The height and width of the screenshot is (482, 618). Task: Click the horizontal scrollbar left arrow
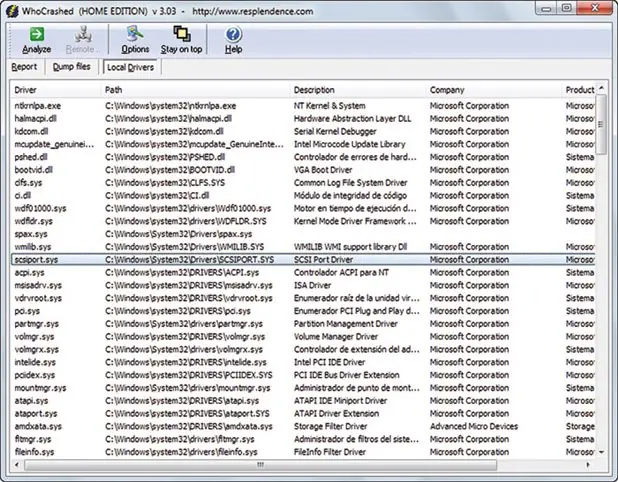click(x=17, y=465)
